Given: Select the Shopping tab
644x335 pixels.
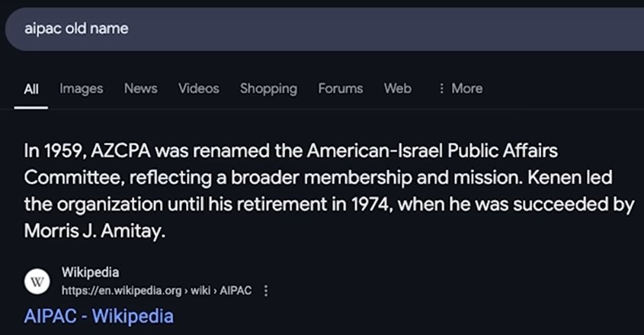Looking at the screenshot, I should click(268, 89).
